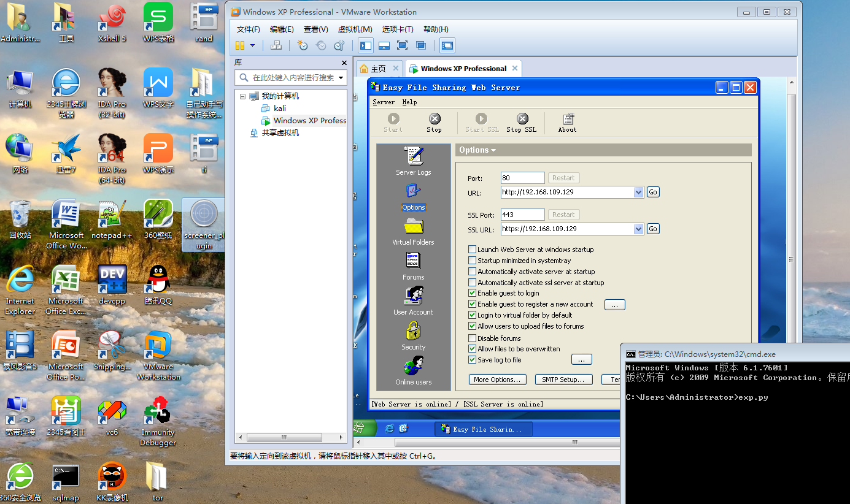Open the 编辑(E) menu in VMware
This screenshot has width=850, height=504.
point(282,29)
